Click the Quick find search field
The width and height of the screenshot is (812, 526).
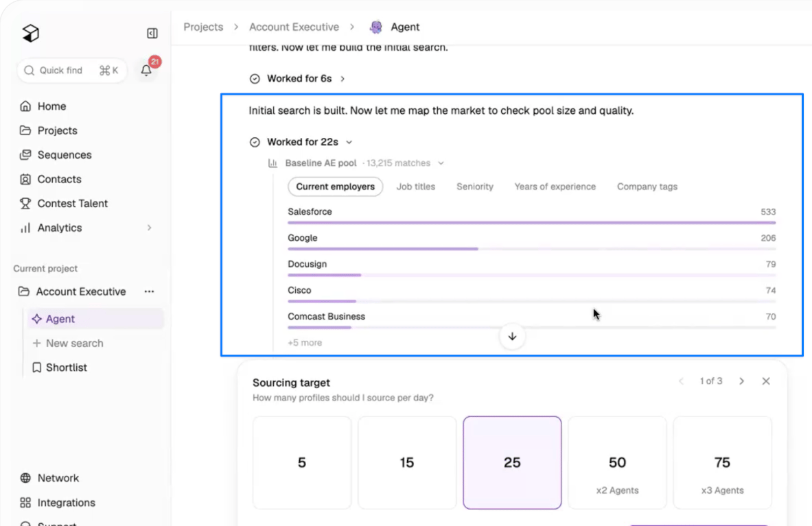tap(72, 71)
